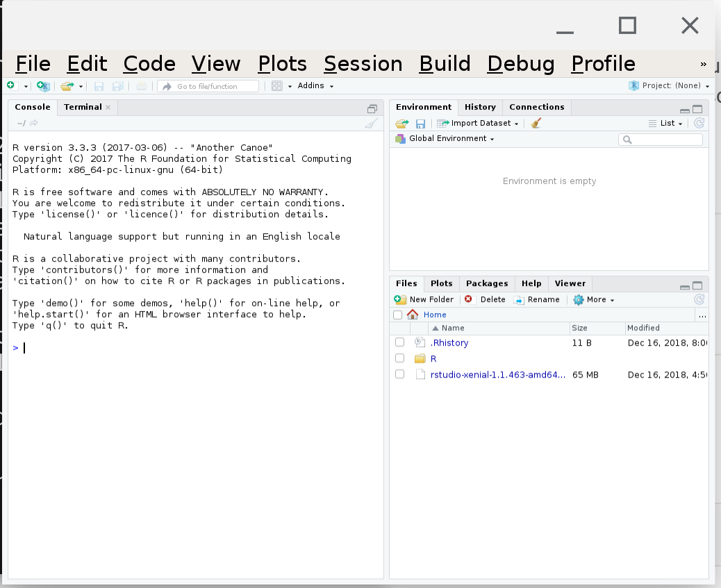Check the .Rhistory file checkbox

[399, 342]
